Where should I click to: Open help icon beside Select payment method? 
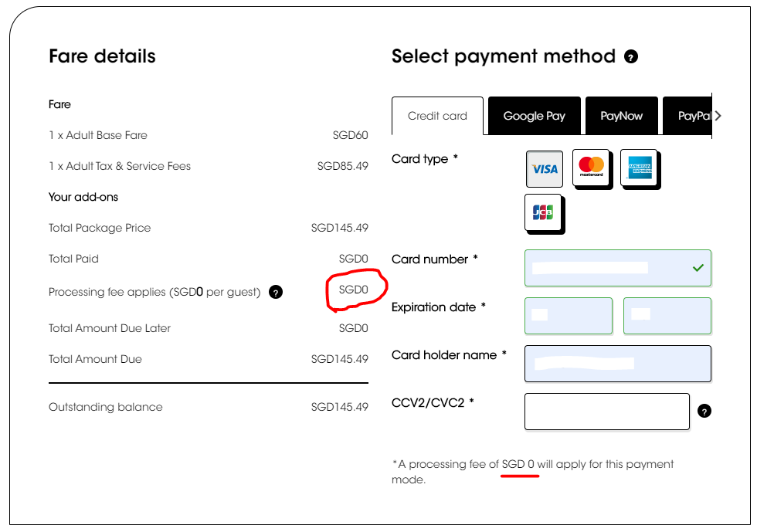point(631,57)
